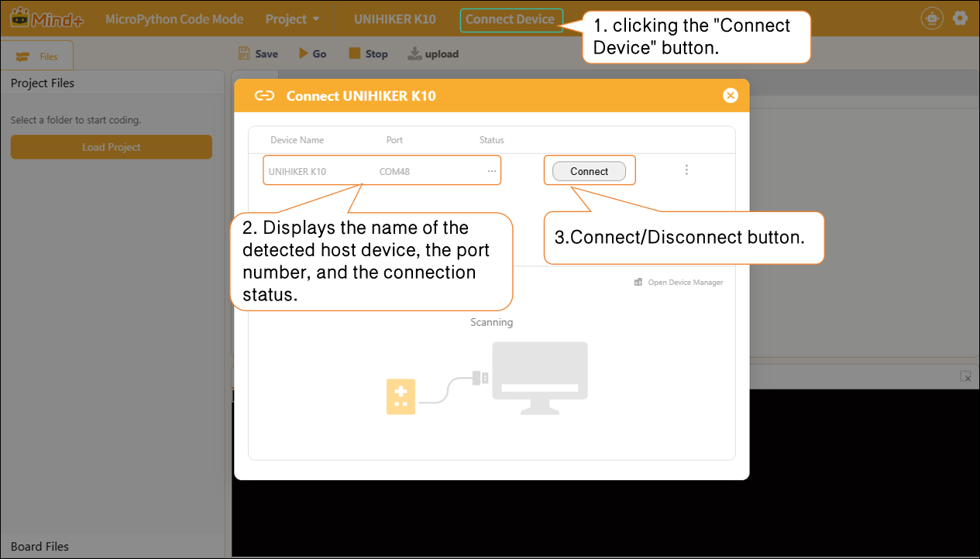This screenshot has height=559, width=980.
Task: Click the Load Project button
Action: [111, 147]
